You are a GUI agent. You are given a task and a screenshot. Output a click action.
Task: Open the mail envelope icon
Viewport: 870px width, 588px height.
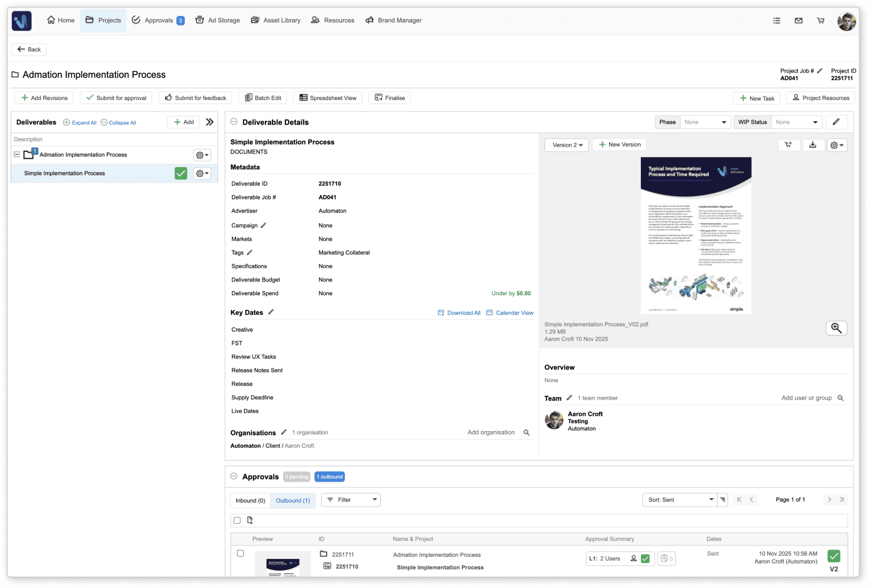[798, 20]
